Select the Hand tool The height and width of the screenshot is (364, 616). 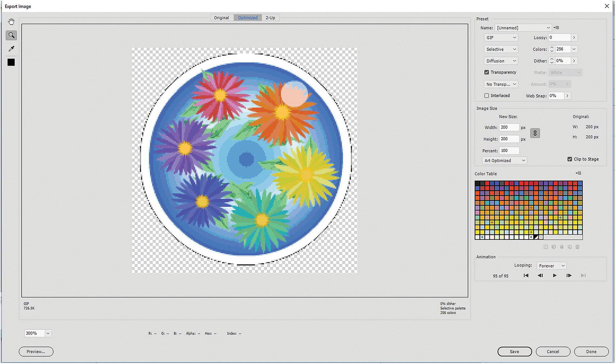tap(11, 22)
